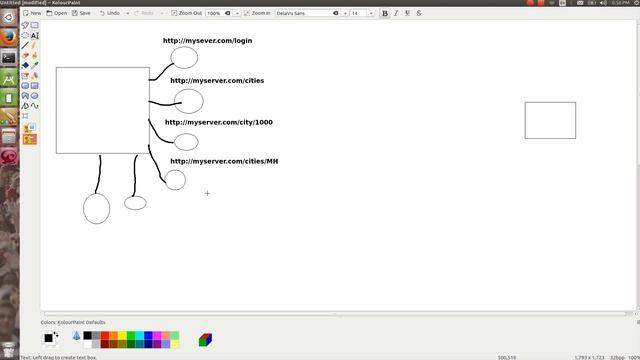Select the Color Picker tool

coord(35,65)
